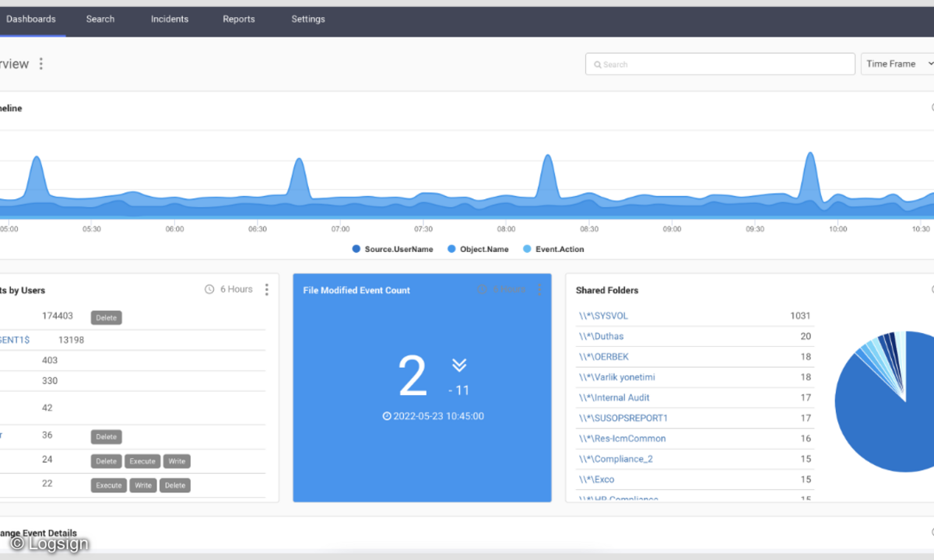Click Delete in the 22 row
The width and height of the screenshot is (934, 560).
click(x=175, y=485)
